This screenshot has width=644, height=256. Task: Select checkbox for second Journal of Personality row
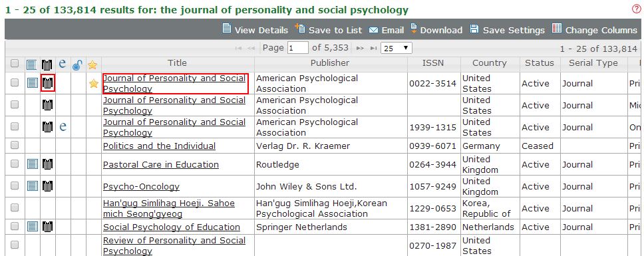(15, 105)
